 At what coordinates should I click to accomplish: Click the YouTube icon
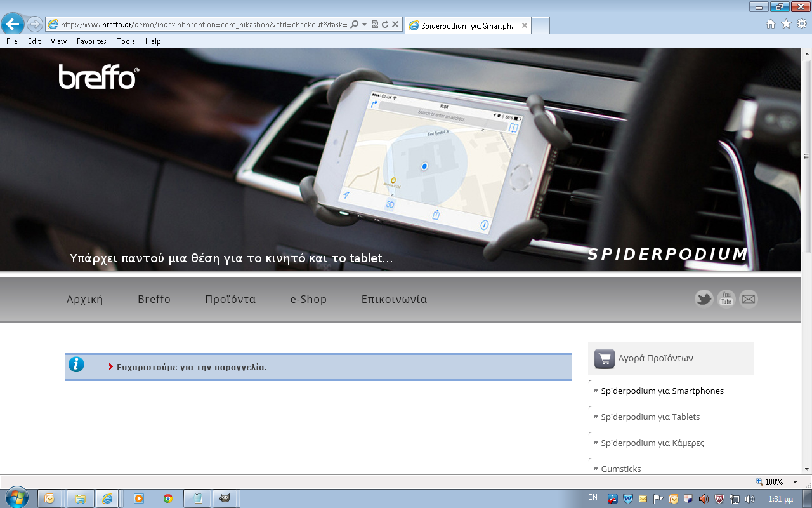(726, 298)
